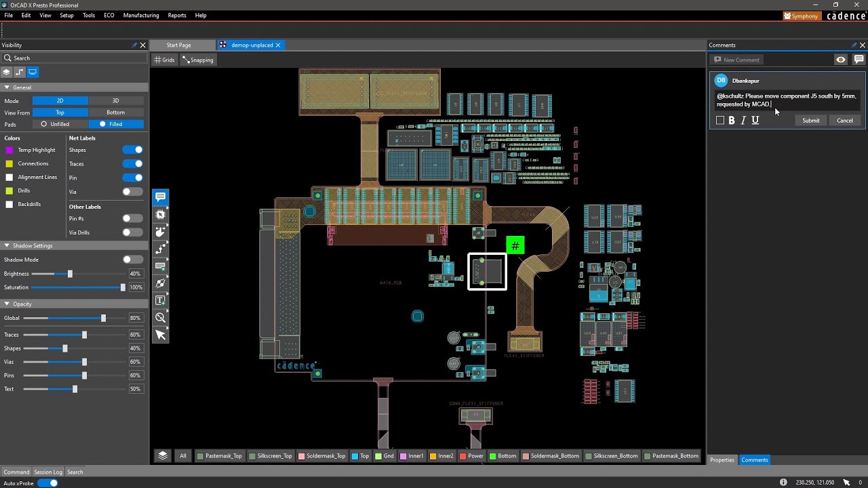Open the info icon in status bar

[x=783, y=483]
